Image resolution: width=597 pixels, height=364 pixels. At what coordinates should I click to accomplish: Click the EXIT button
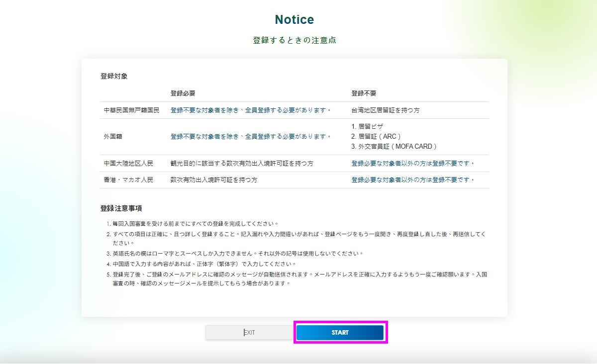point(249,333)
